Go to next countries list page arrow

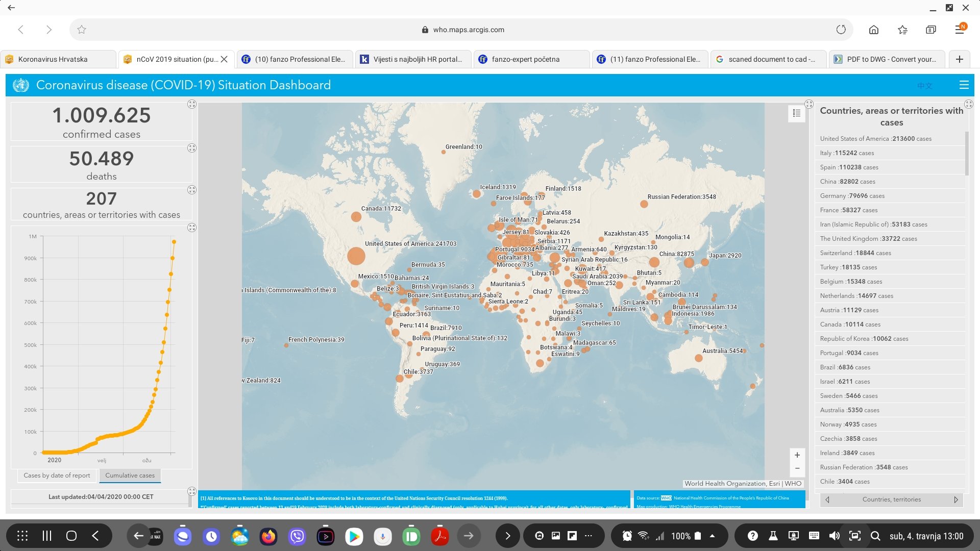pos(955,500)
